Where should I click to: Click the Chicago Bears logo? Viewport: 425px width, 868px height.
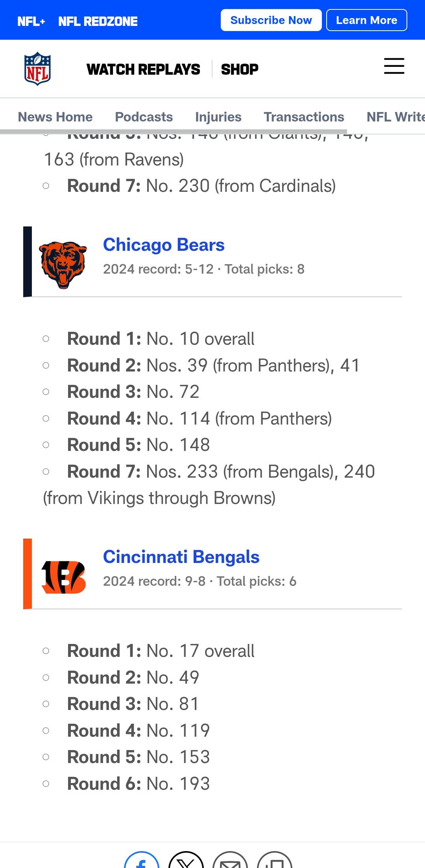(63, 265)
